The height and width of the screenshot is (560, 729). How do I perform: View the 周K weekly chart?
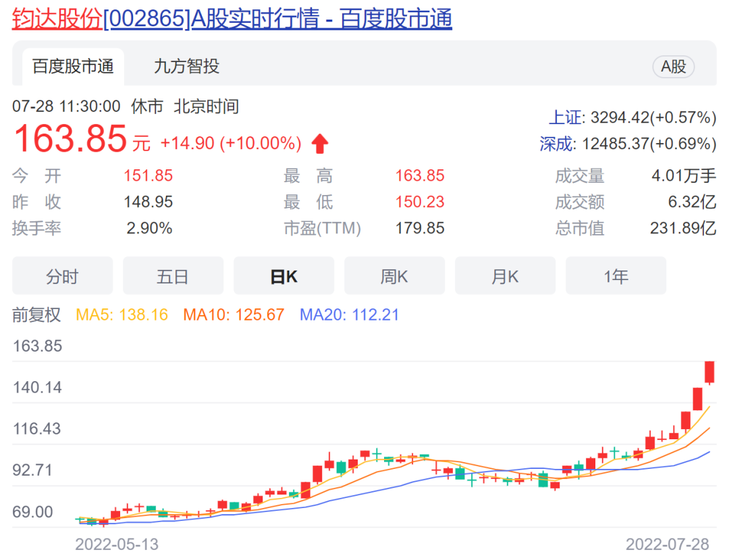(x=394, y=275)
